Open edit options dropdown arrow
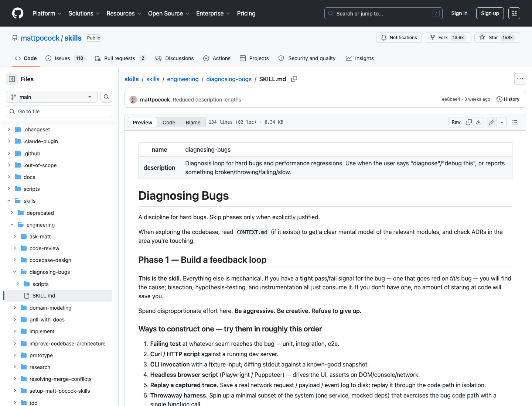Screen dimensions: 532x406 [502, 122]
